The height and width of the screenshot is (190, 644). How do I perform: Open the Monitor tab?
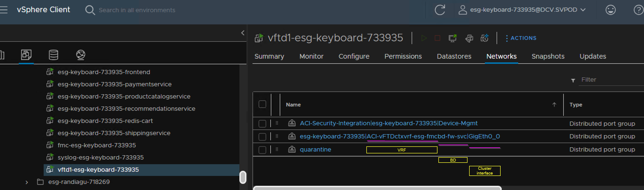click(311, 57)
